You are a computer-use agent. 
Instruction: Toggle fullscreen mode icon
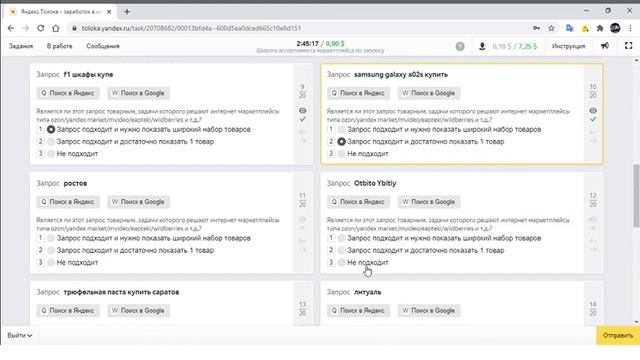pyautogui.click(x=629, y=46)
